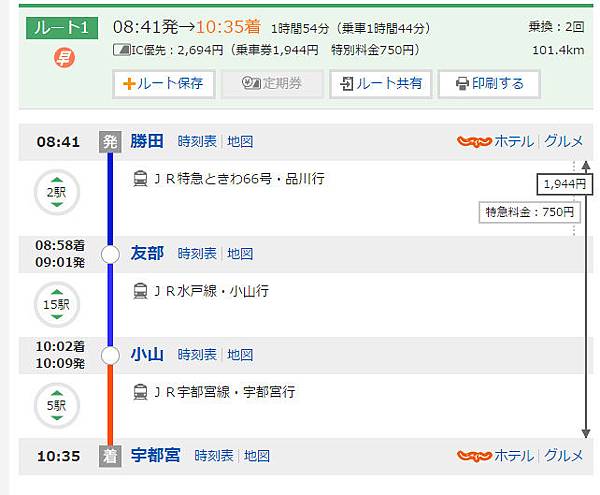Click the 101.4km distance text
600x495 pixels.
(x=558, y=50)
